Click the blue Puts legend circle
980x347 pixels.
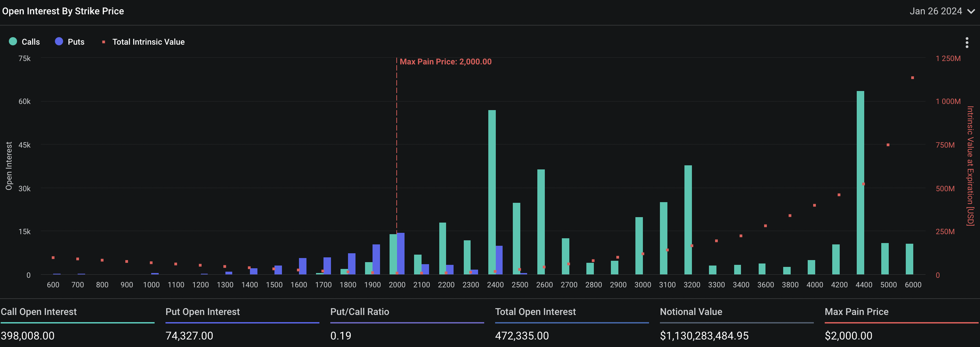click(x=59, y=42)
